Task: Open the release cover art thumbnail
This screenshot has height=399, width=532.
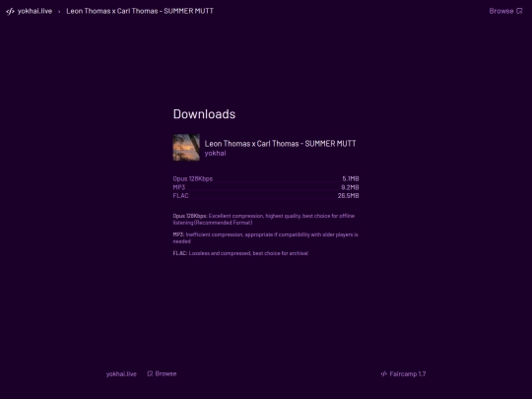Action: pyautogui.click(x=186, y=147)
